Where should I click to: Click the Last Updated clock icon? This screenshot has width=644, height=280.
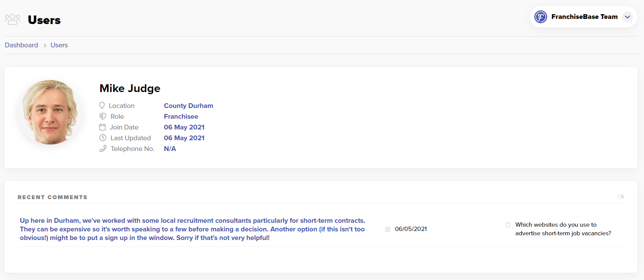102,138
